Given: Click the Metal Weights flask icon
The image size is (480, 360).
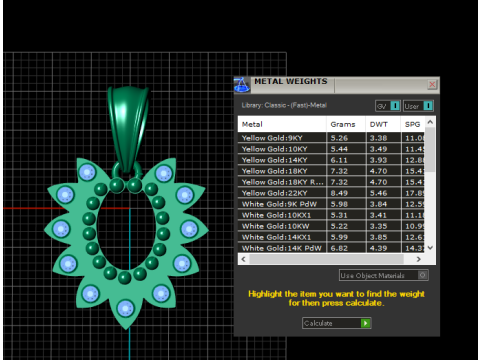Looking at the screenshot, I should coord(242,85).
